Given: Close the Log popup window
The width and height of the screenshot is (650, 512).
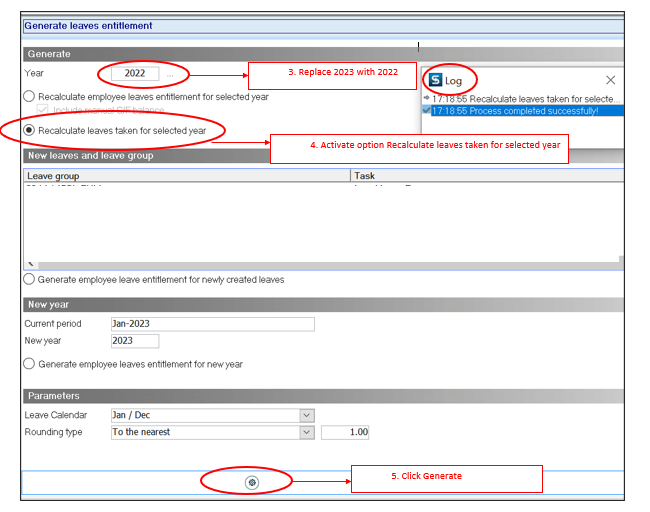Looking at the screenshot, I should (x=611, y=80).
